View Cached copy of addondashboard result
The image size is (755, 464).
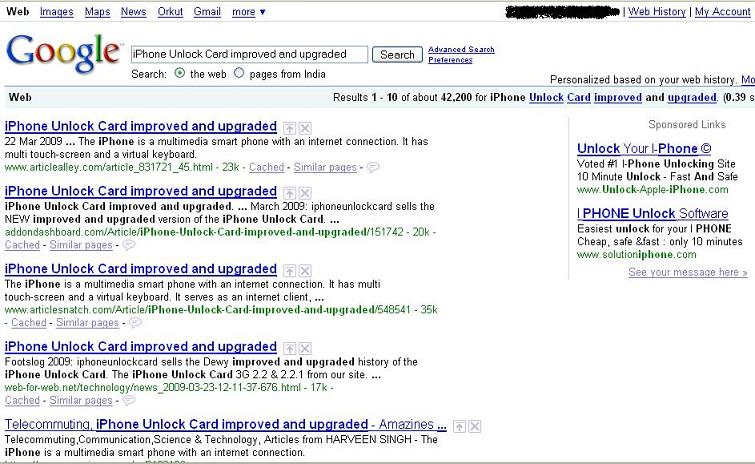tap(22, 245)
